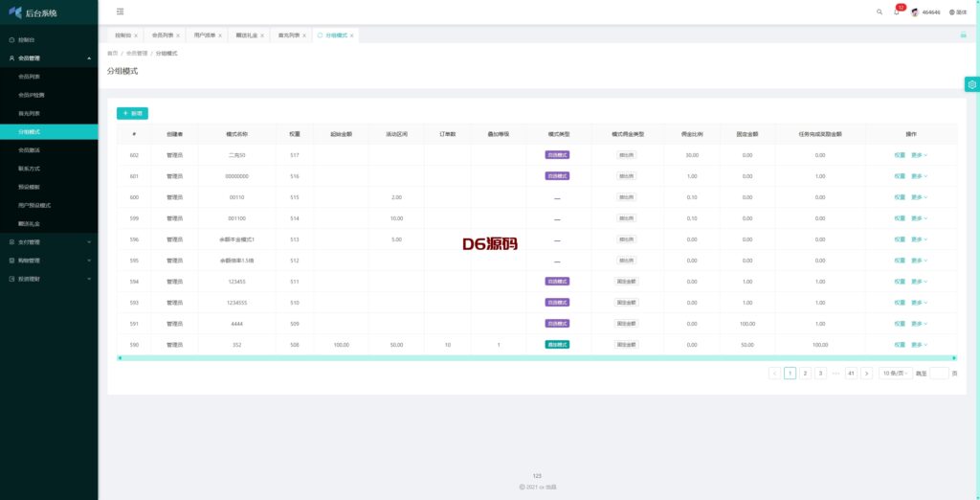Open 联系方式 in the sidebar
Viewport: 980px width, 500px height.
pyautogui.click(x=49, y=169)
